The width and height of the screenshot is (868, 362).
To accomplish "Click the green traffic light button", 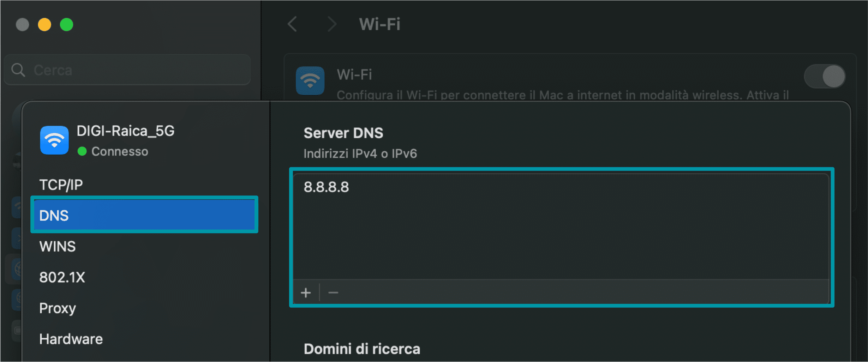I will tap(67, 25).
